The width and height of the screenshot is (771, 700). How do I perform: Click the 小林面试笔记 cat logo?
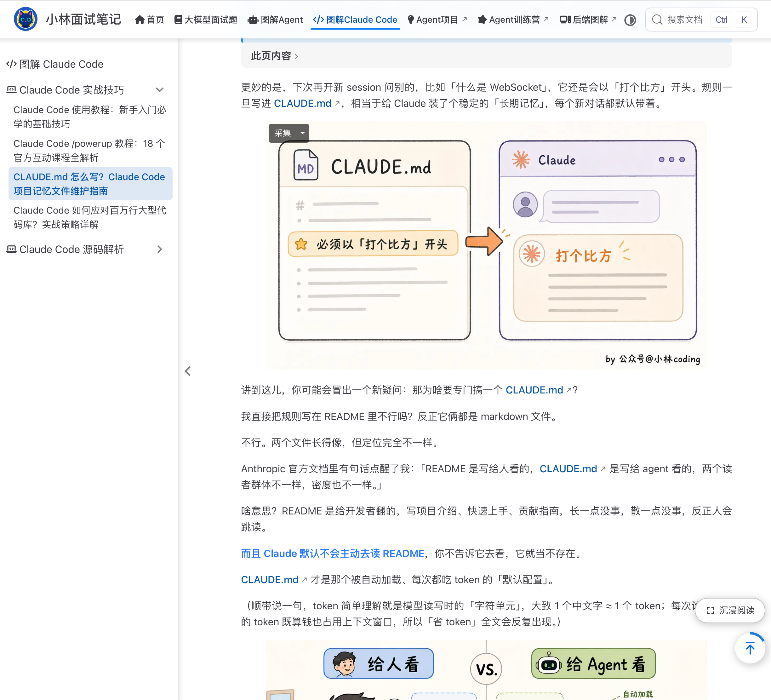25,19
